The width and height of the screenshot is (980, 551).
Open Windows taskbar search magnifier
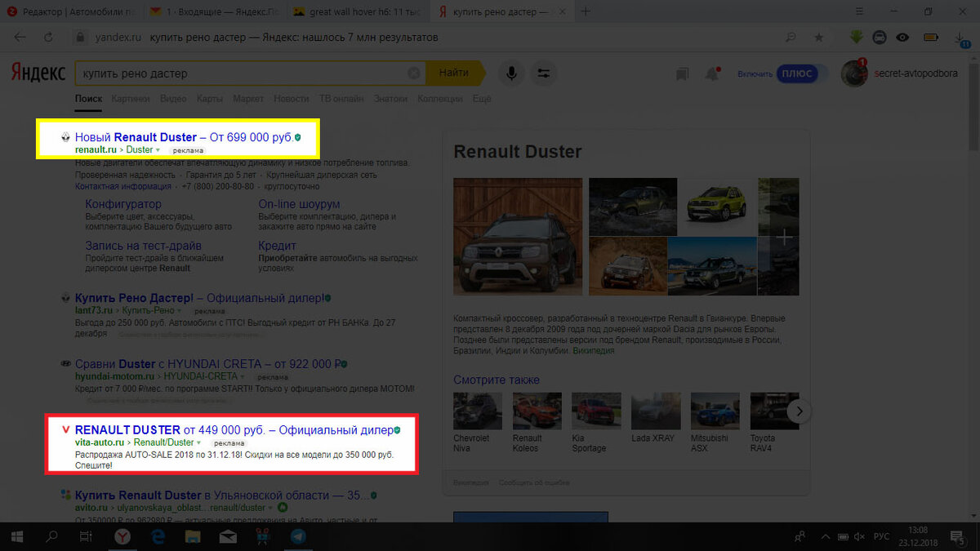[51, 536]
